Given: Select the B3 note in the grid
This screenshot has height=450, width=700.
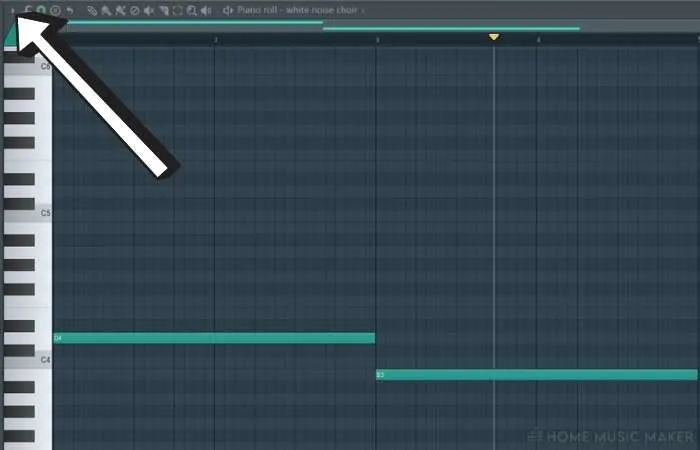Looking at the screenshot, I should (x=537, y=375).
